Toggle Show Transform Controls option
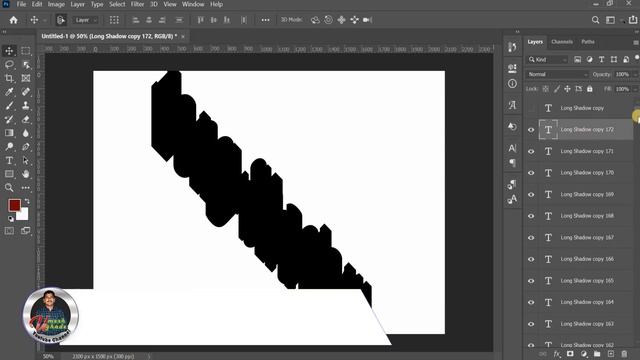Image resolution: width=640 pixels, height=360 pixels. coord(114,20)
